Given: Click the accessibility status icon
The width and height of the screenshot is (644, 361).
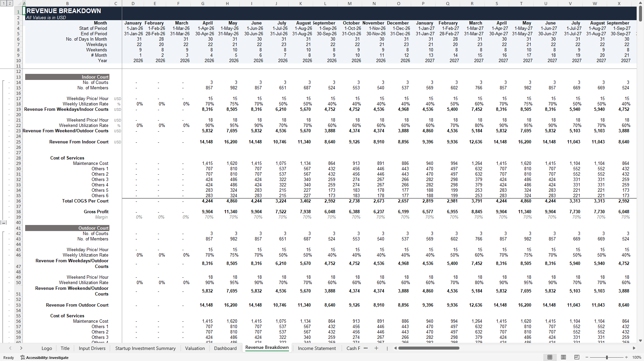Looking at the screenshot, I should click(22, 358).
